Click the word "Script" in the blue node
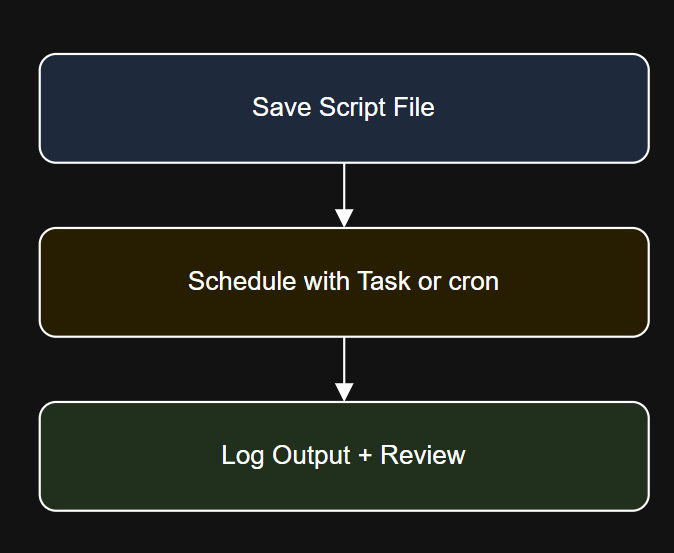 [x=352, y=107]
